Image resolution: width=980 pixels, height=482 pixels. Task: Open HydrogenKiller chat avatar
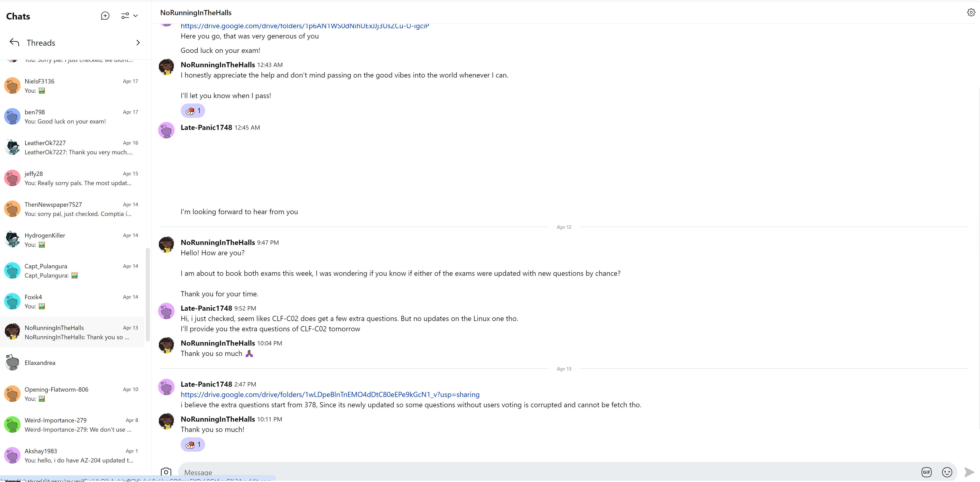(12, 240)
